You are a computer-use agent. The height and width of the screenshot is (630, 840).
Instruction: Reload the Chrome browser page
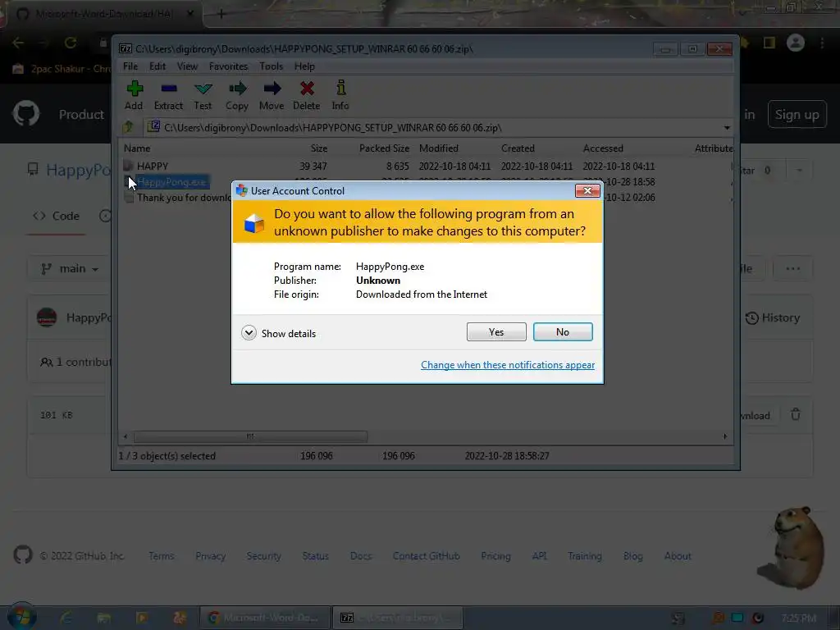(71, 43)
